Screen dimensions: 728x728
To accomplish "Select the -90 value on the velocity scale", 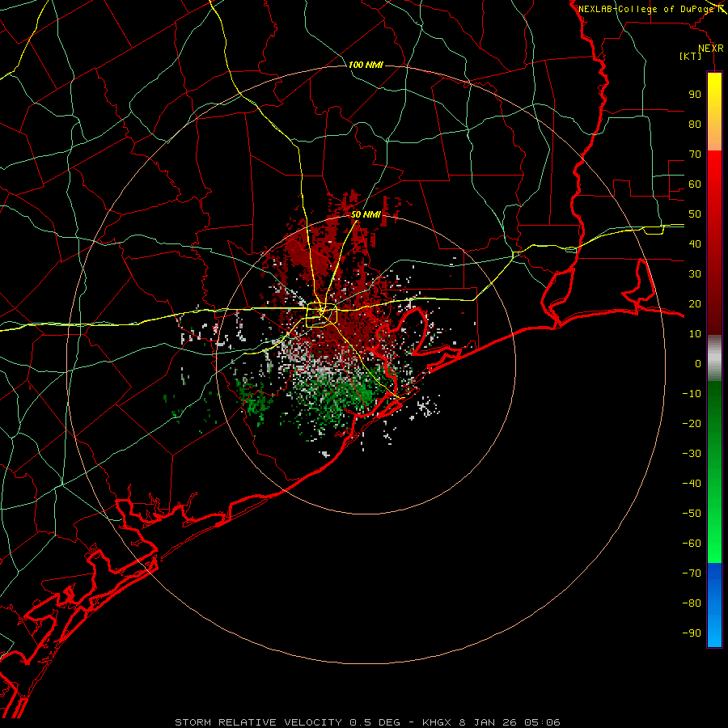I will pyautogui.click(x=692, y=633).
